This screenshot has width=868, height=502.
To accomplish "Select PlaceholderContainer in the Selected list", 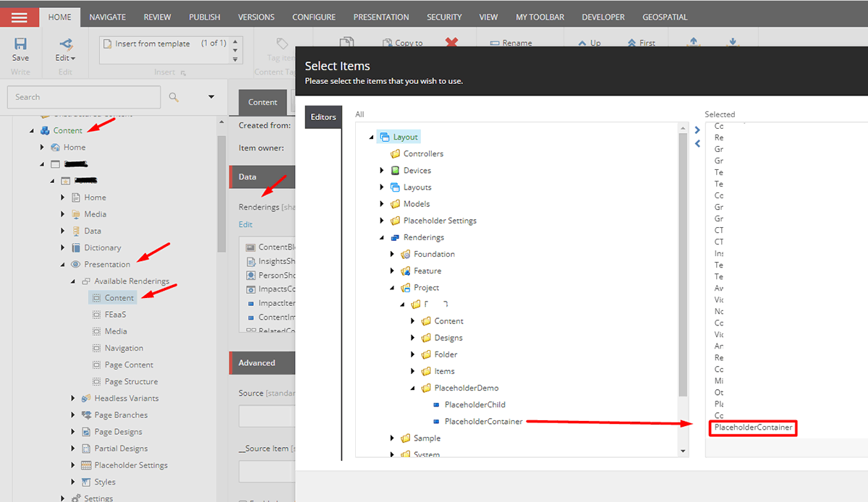I will click(x=753, y=427).
